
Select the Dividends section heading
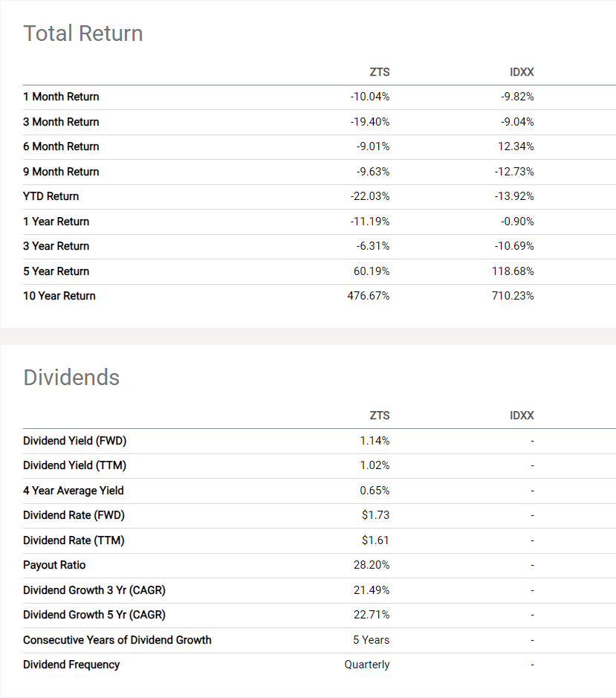pyautogui.click(x=71, y=377)
